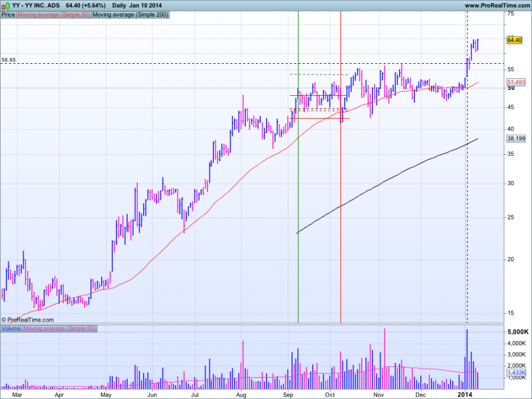Select the Moving average (Simple 200) legend label

tap(130, 15)
